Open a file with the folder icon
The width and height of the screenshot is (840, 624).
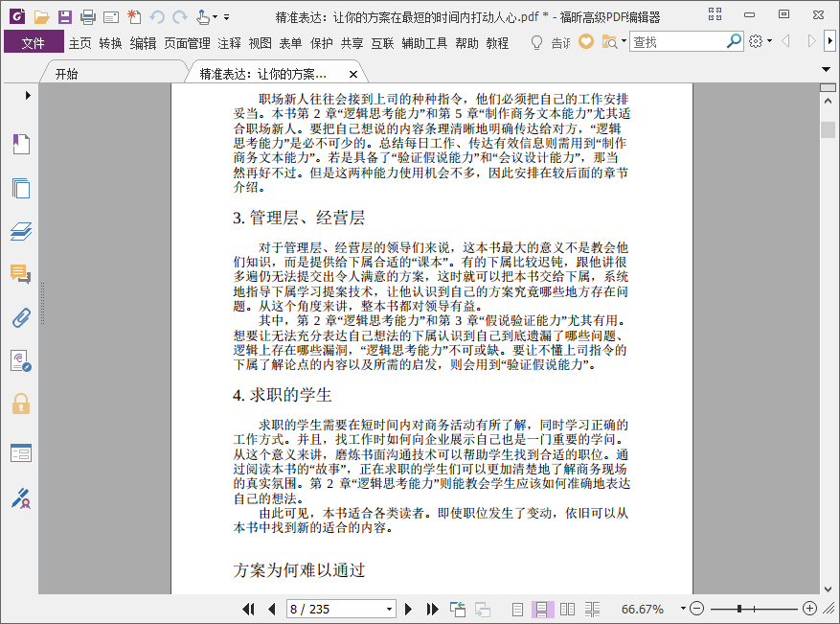click(x=42, y=17)
